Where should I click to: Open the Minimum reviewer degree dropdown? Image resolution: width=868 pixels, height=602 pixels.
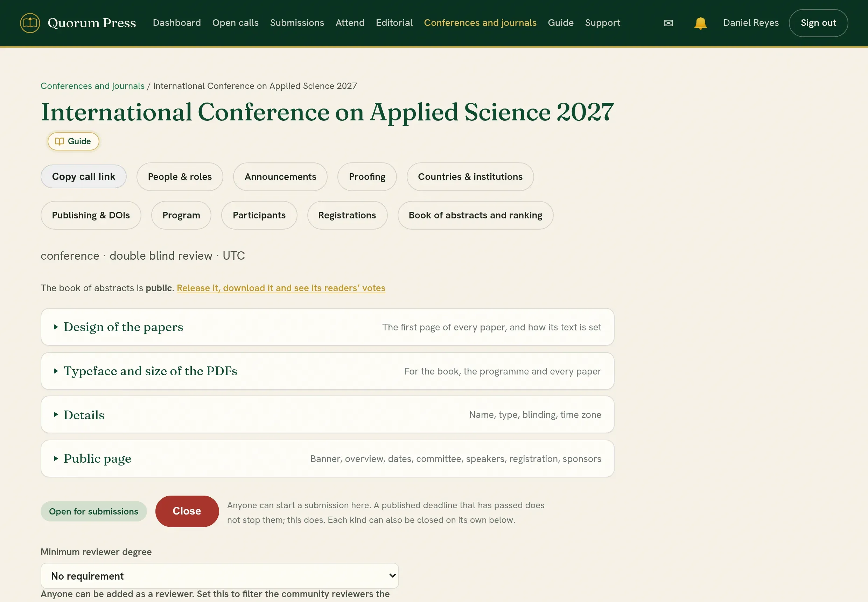tap(219, 576)
